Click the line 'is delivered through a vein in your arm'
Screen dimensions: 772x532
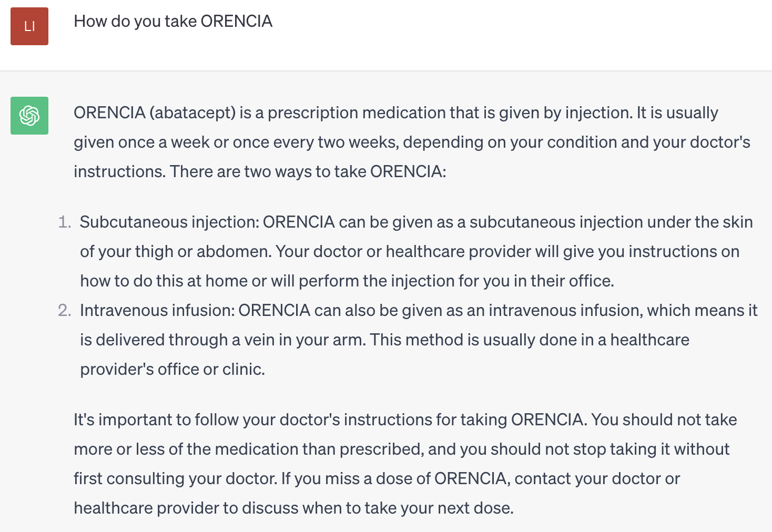click(x=384, y=340)
